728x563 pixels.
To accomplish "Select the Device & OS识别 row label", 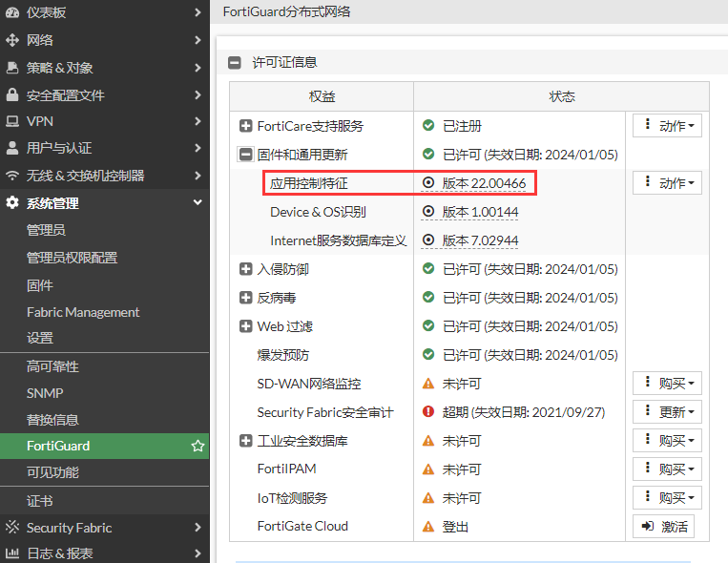I will 318,212.
